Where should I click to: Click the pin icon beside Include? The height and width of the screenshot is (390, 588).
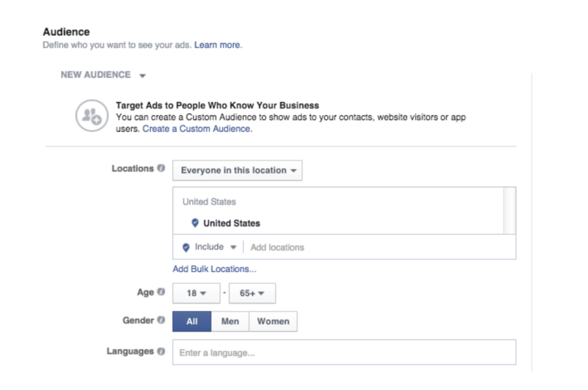pyautogui.click(x=186, y=247)
